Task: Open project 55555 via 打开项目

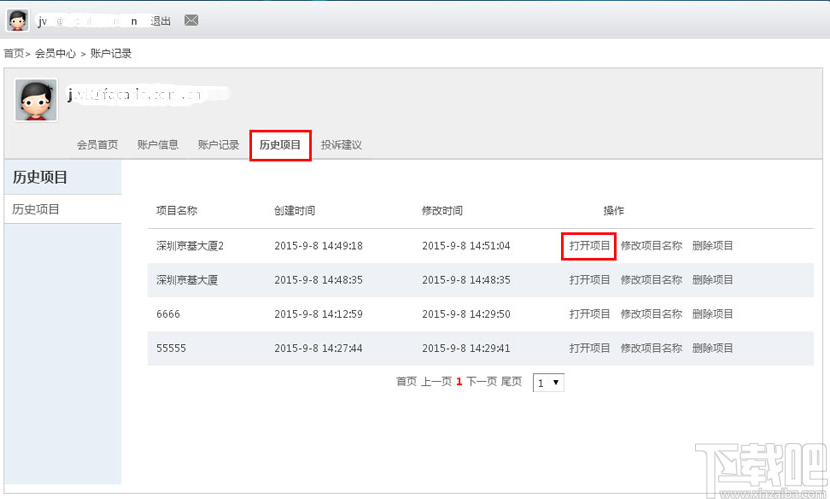Action: [x=590, y=348]
